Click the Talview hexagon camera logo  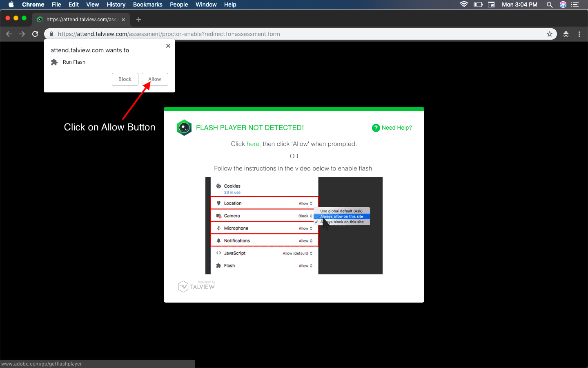point(184,128)
